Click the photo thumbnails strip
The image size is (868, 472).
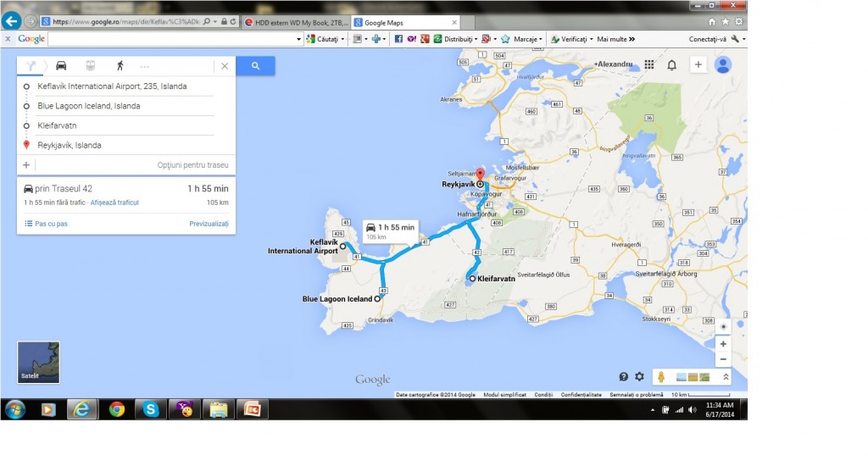(693, 377)
